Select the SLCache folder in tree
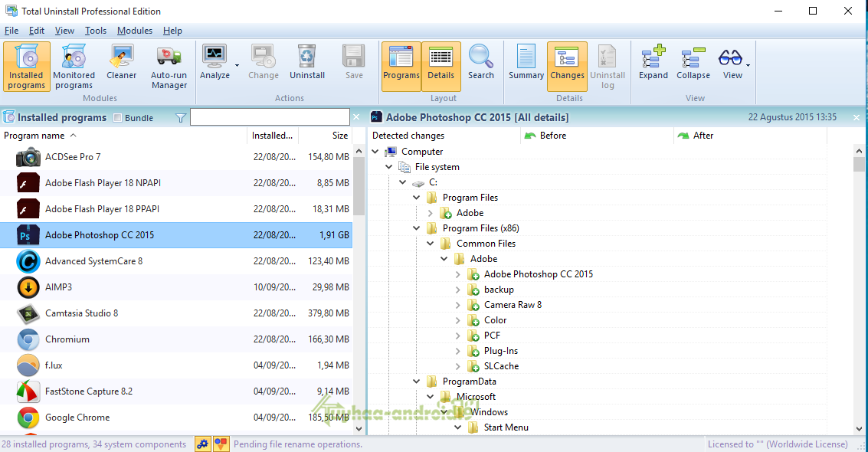 (501, 366)
